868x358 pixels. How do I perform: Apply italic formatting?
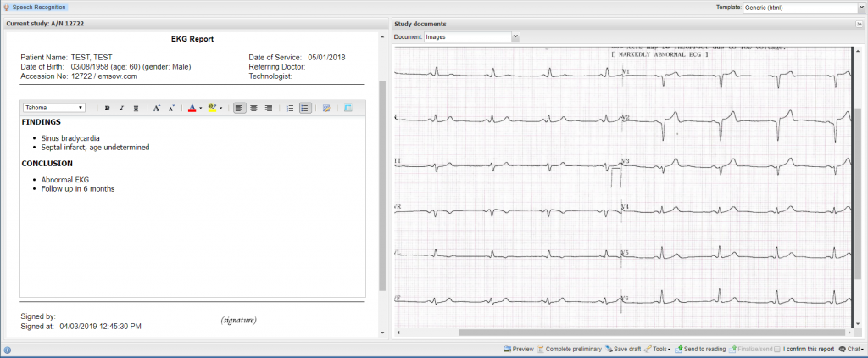coord(122,108)
